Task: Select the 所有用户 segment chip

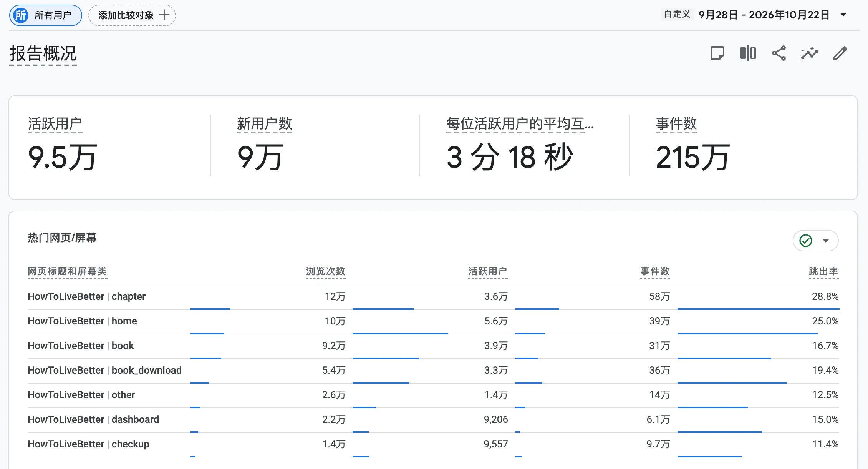Action: tap(46, 15)
